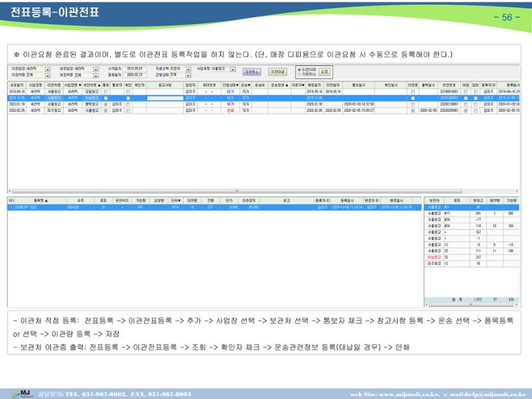The width and height of the screenshot is (532, 399).
Task: Click the upper grid scroll-left arrow
Action: (9, 192)
